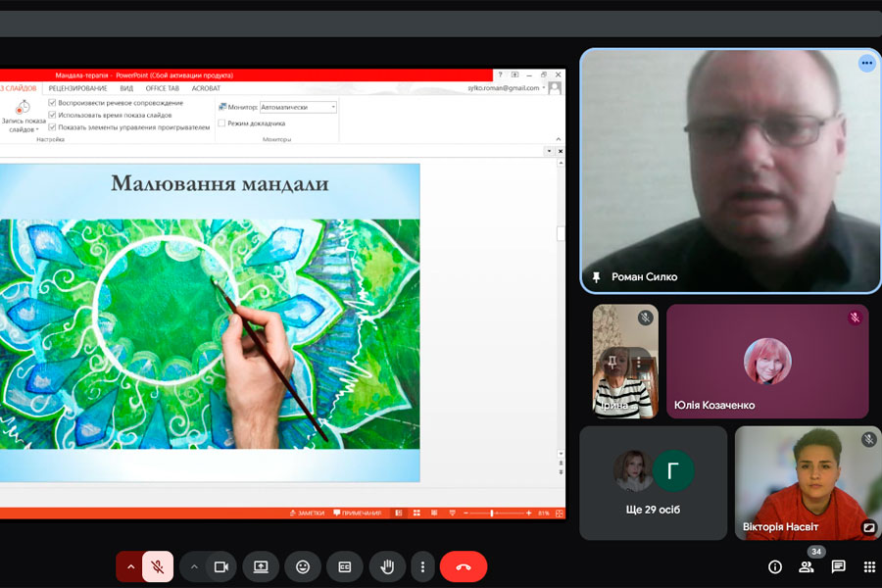Click the slide pane scroll down arrow

(x=561, y=454)
